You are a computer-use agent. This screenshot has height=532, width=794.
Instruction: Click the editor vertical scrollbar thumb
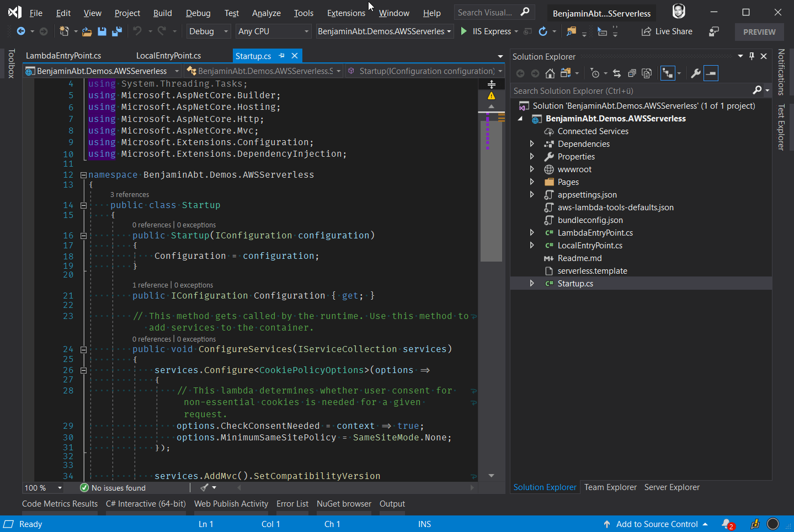point(491,188)
